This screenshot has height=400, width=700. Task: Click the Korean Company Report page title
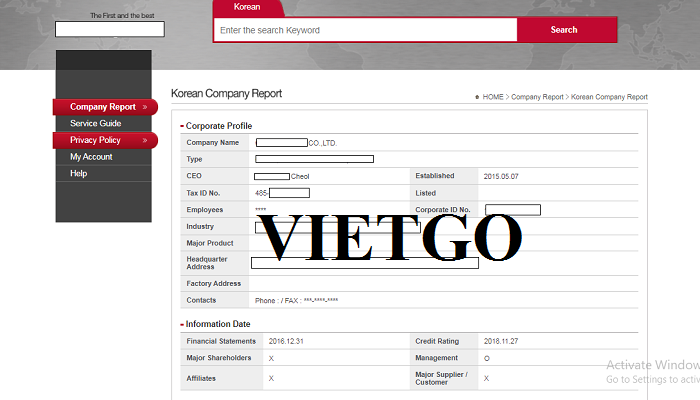click(226, 93)
